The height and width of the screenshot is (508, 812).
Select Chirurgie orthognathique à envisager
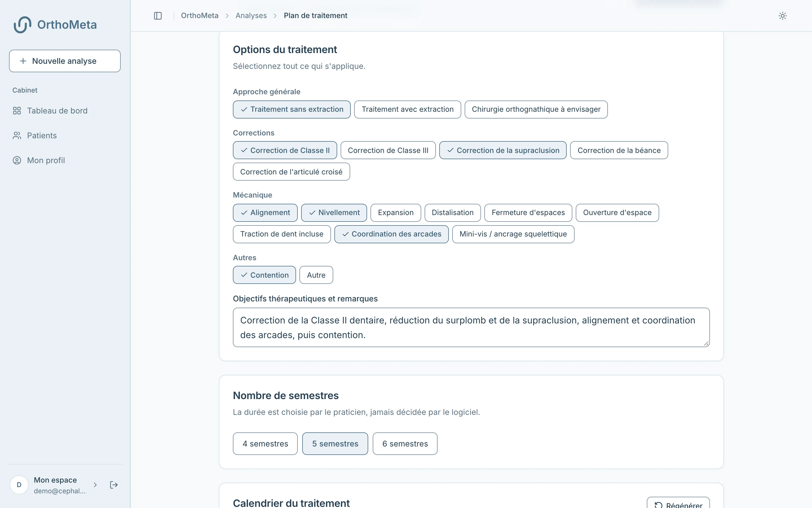(x=536, y=110)
